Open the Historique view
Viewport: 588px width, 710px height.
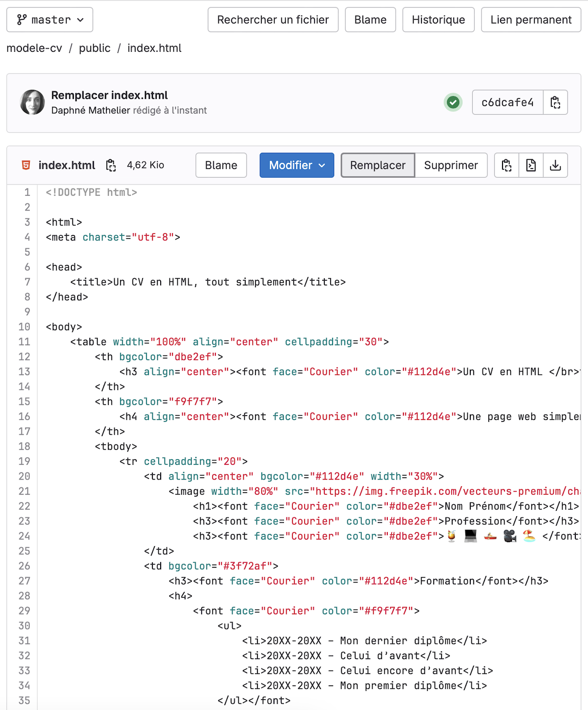tap(438, 20)
